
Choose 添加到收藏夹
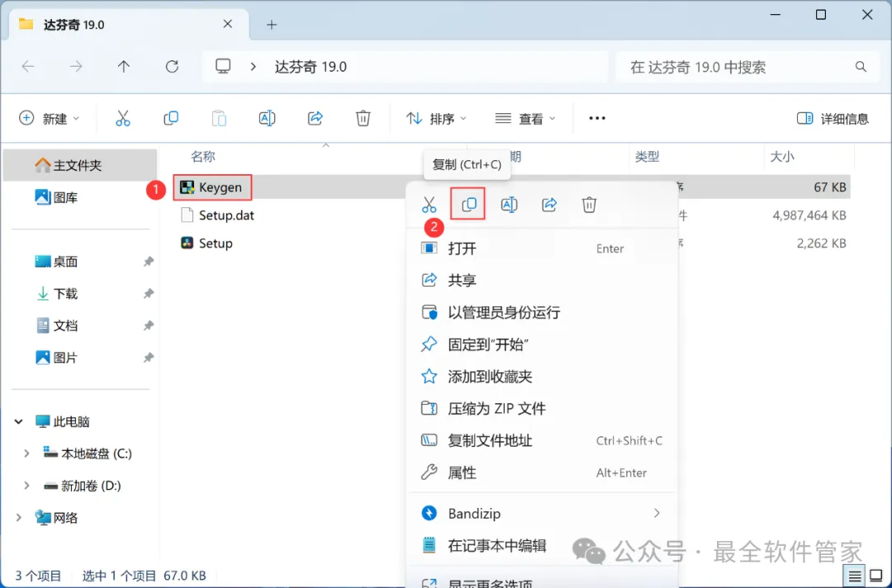542,377
